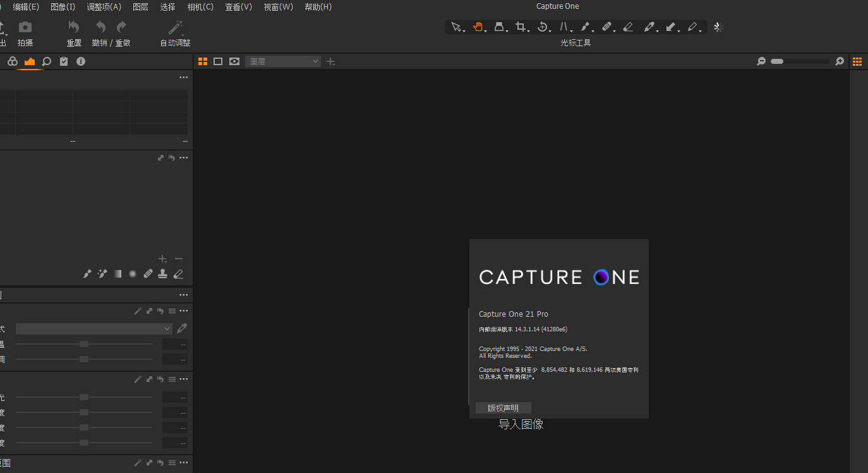This screenshot has height=473, width=868.
Task: Switch viewer to multi-view grid mode
Action: [x=203, y=61]
